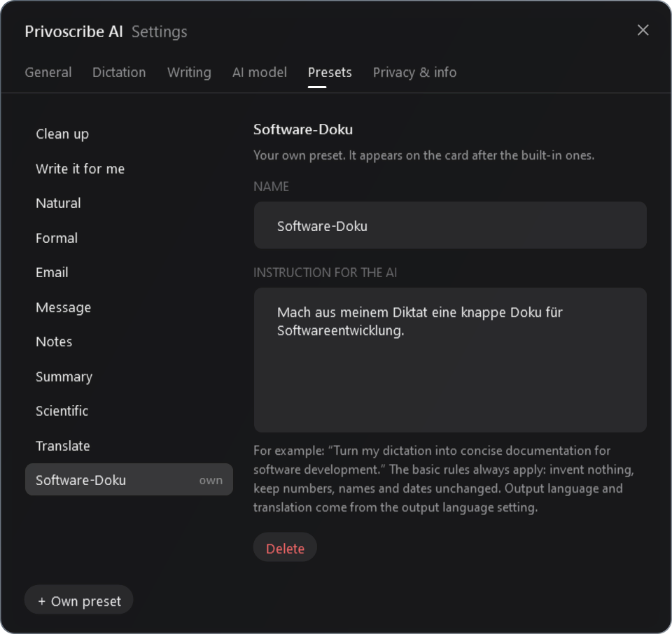Click the NAME field label
This screenshot has width=672, height=634.
272,187
